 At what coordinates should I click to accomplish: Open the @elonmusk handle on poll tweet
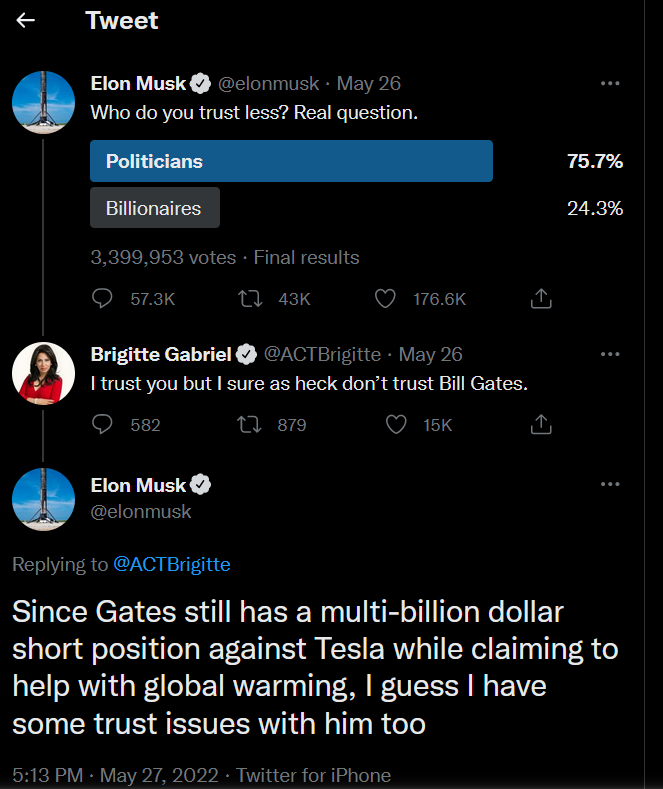268,84
